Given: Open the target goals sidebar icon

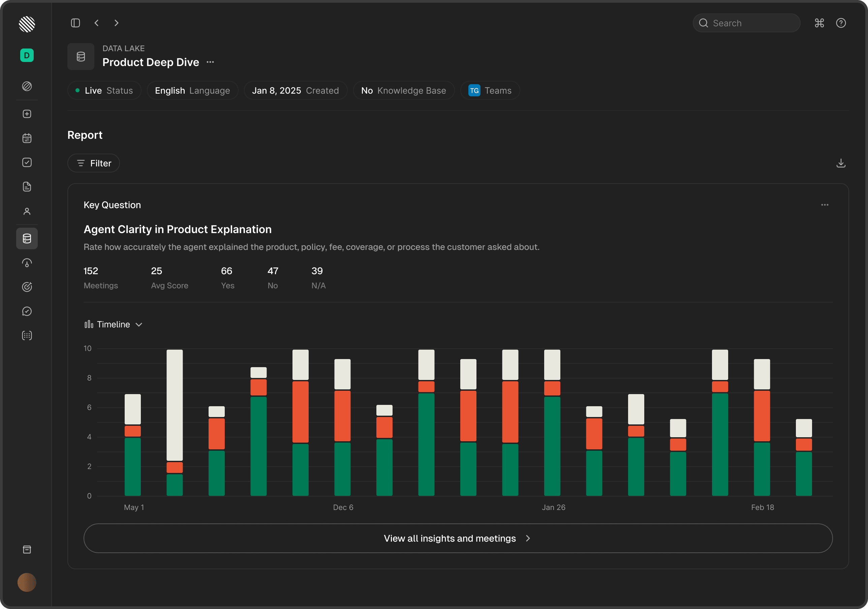Looking at the screenshot, I should pyautogui.click(x=27, y=287).
